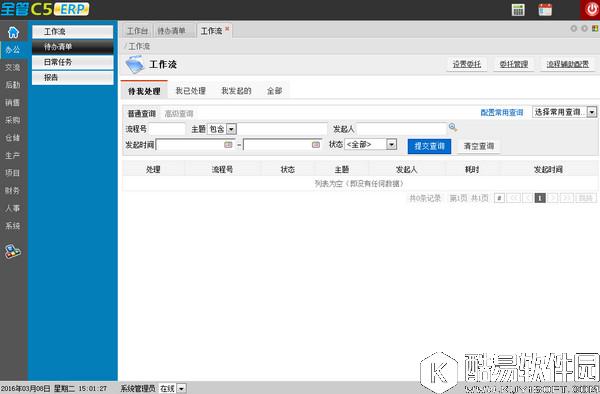This screenshot has width=600, height=394.
Task: Close the 工作流 tab with the red X
Action: tap(227, 29)
